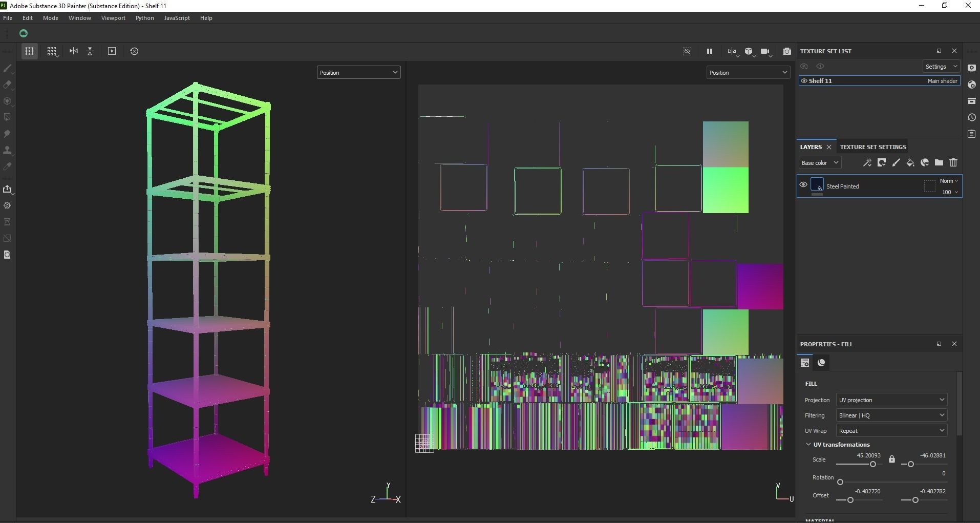
Task: Open the Projection dropdown showing UV projection
Action: coord(891,400)
